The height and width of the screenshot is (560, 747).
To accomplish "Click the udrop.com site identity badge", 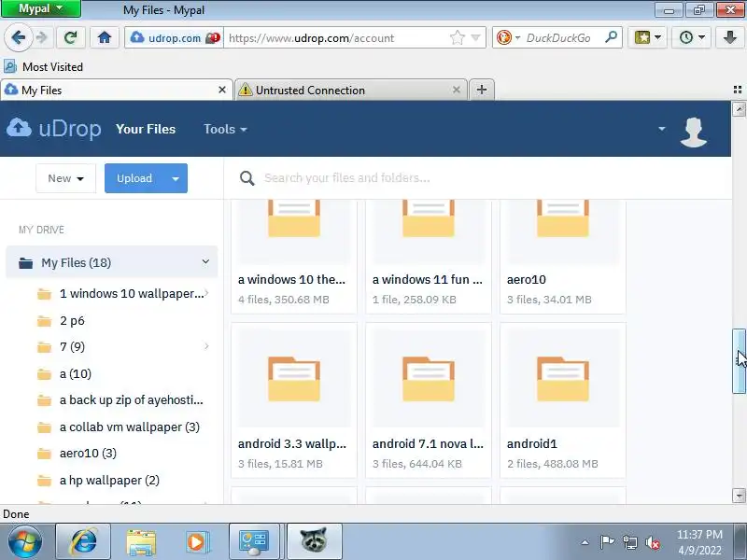I will pos(174,37).
